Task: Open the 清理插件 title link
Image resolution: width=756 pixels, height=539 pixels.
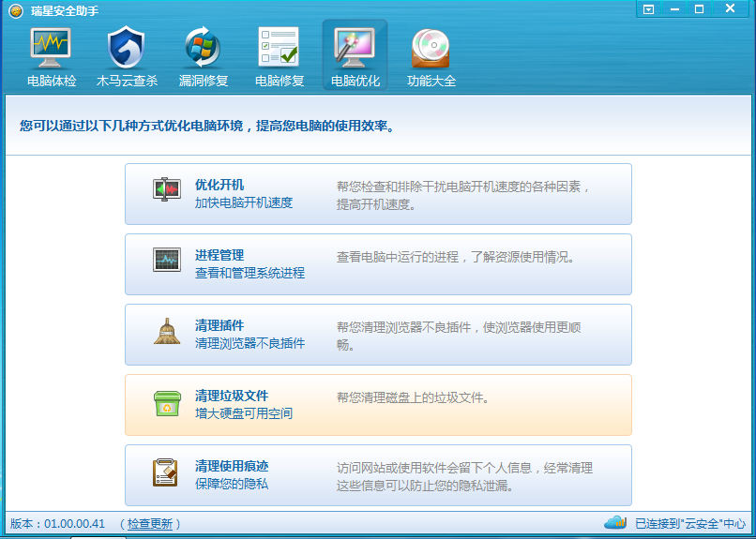Action: tap(219, 325)
